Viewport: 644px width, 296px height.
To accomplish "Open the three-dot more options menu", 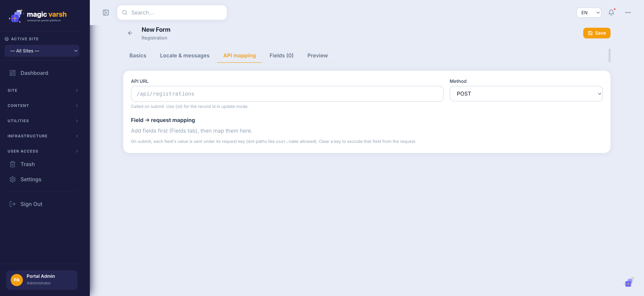I will point(628,13).
